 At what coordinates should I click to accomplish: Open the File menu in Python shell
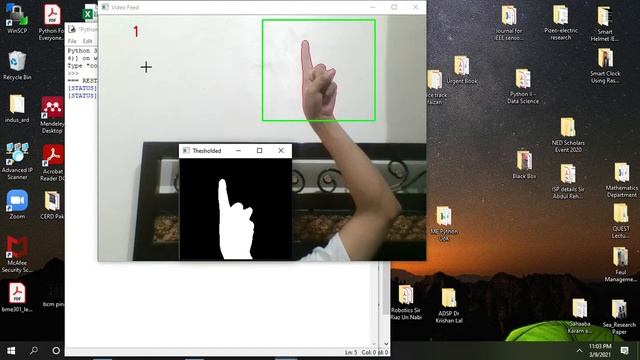pyautogui.click(x=72, y=41)
